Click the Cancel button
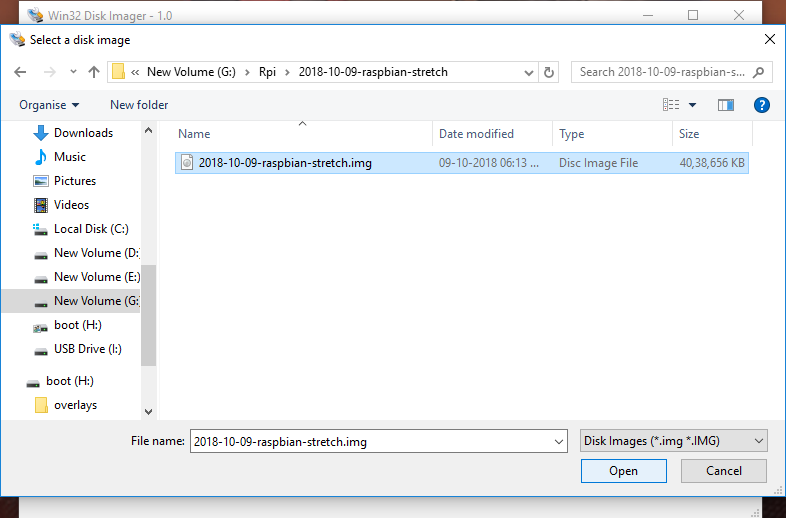The height and width of the screenshot is (518, 786). coord(724,471)
